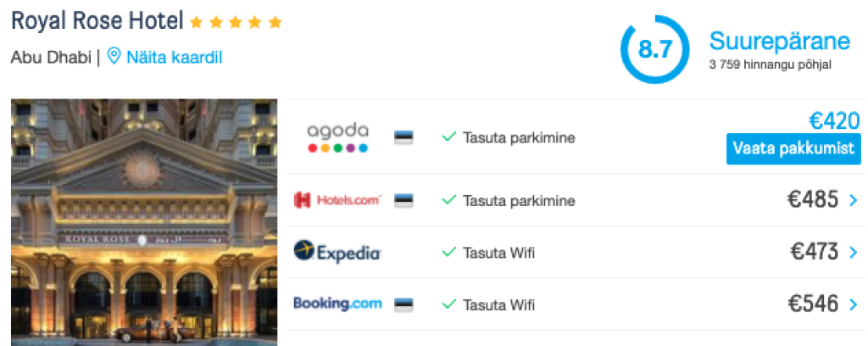Click the Estonian flag beside Booking.com
This screenshot has height=346, width=868.
tap(403, 304)
